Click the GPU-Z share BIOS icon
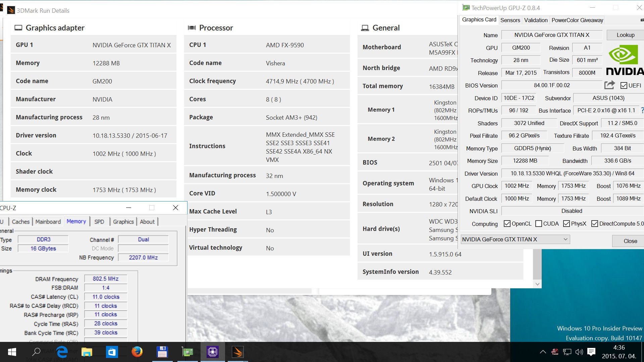Screen dimensions: 644x362 click(609, 85)
